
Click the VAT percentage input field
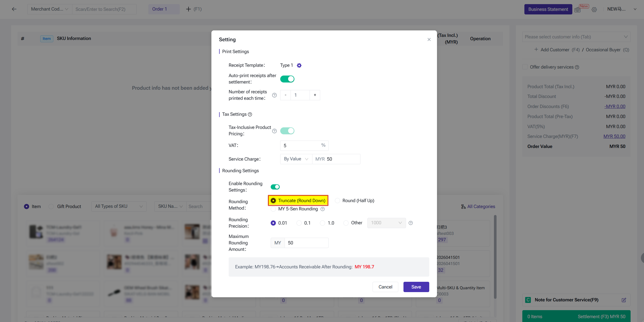pyautogui.click(x=301, y=146)
